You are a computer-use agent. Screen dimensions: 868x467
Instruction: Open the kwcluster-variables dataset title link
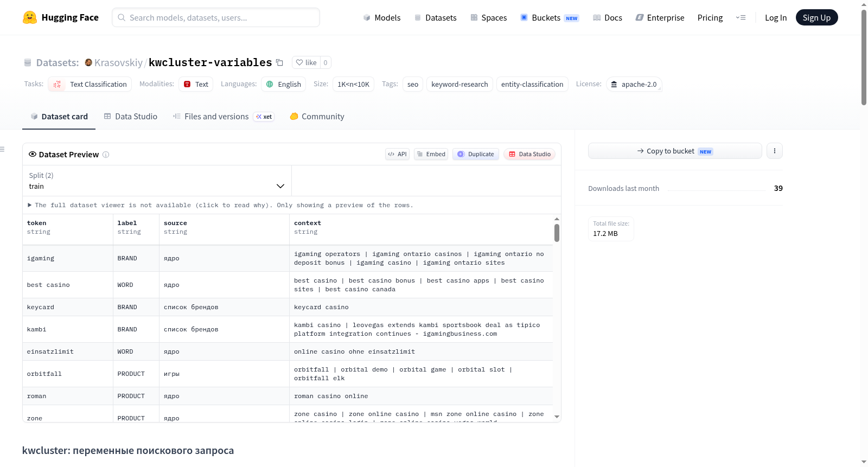210,62
